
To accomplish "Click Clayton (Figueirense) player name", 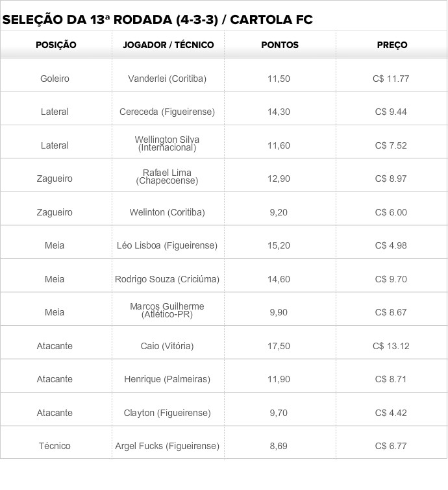I will [x=167, y=413].
